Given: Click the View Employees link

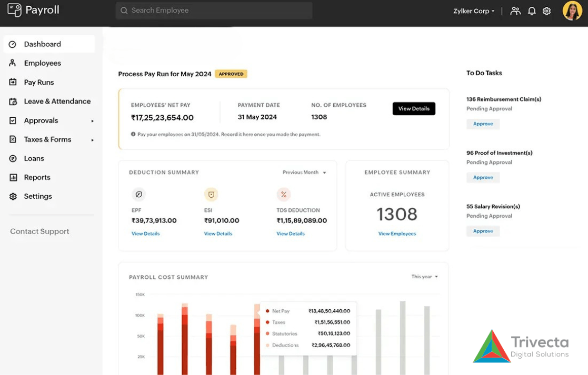Looking at the screenshot, I should (x=397, y=234).
